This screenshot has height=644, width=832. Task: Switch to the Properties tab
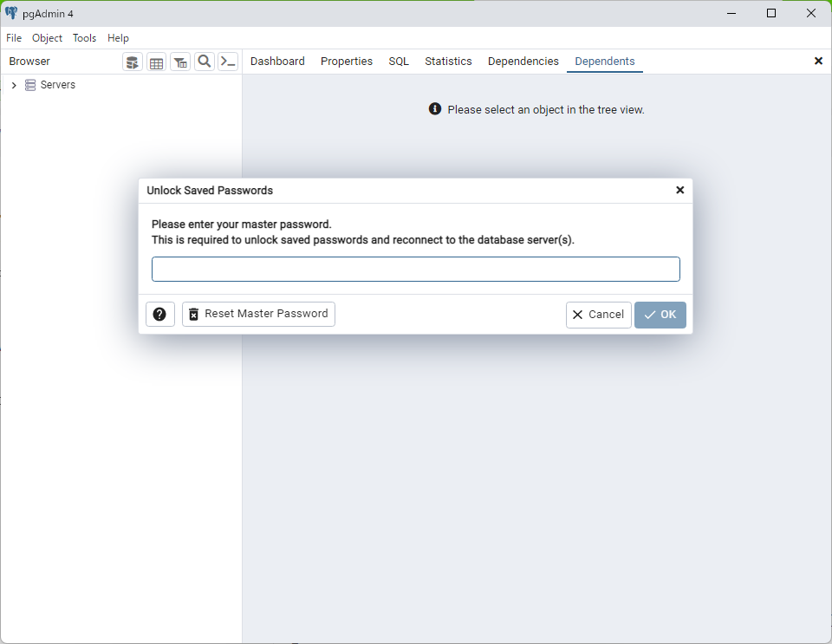(347, 62)
